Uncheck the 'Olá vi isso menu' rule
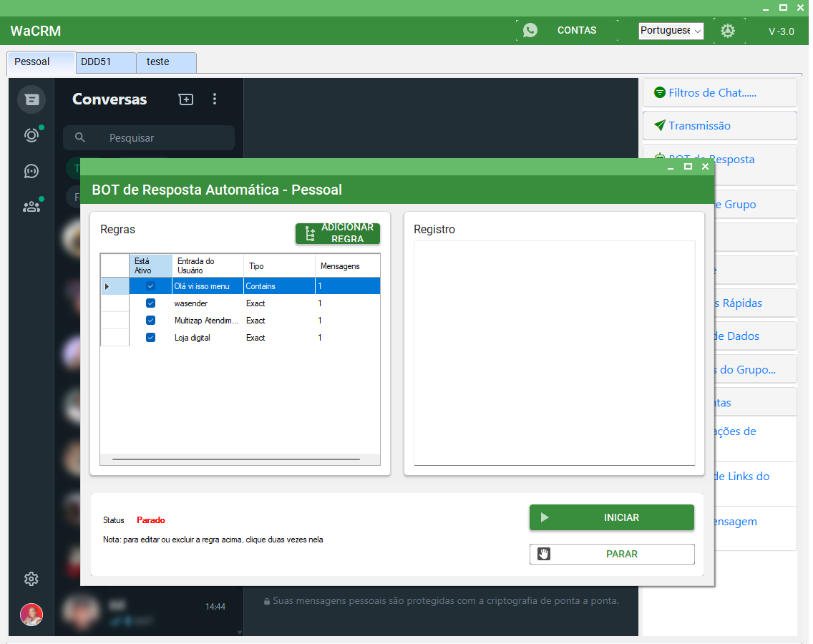 pyautogui.click(x=150, y=286)
